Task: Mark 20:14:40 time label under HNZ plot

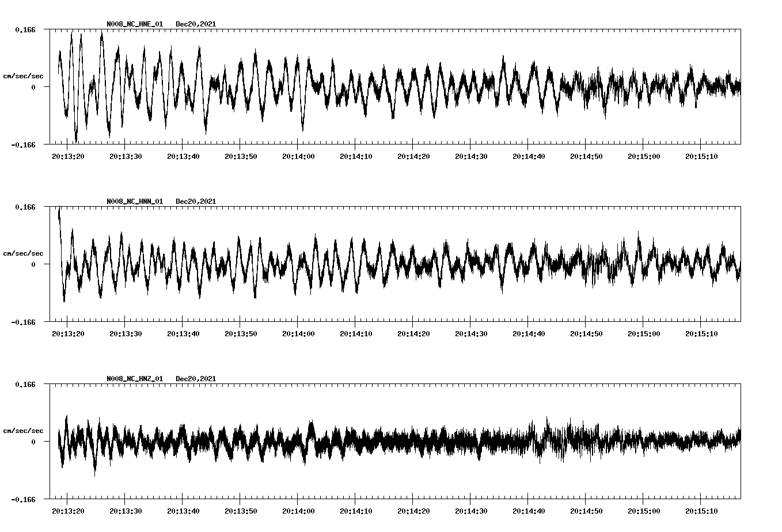Action: (x=529, y=511)
